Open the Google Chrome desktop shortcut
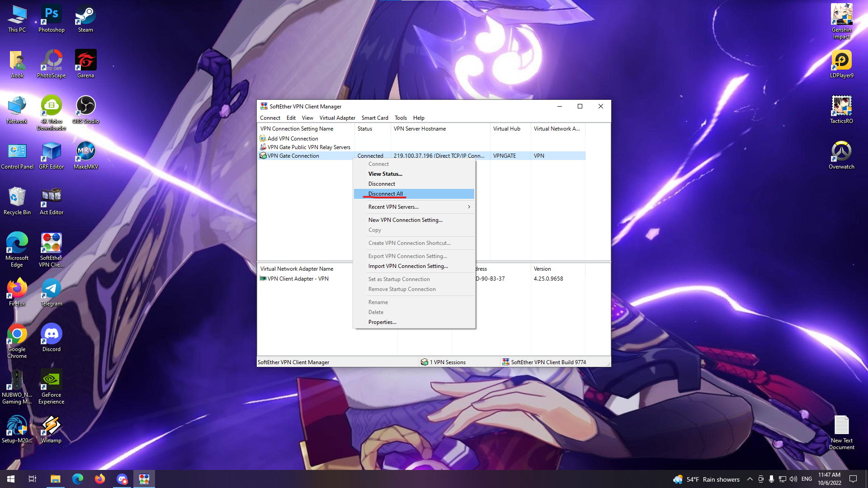Image resolution: width=868 pixels, height=488 pixels. 17,341
